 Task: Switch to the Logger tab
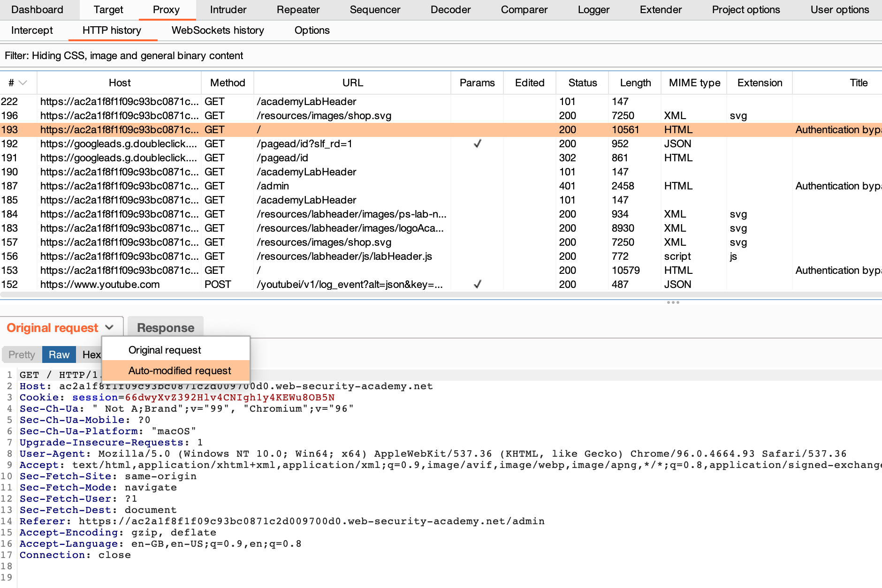coord(593,9)
